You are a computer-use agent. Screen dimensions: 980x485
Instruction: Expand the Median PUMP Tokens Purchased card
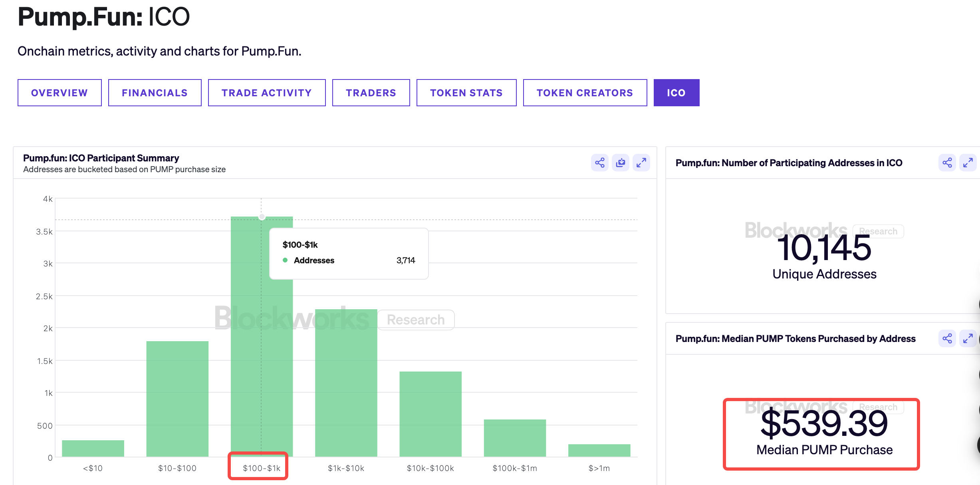click(968, 338)
